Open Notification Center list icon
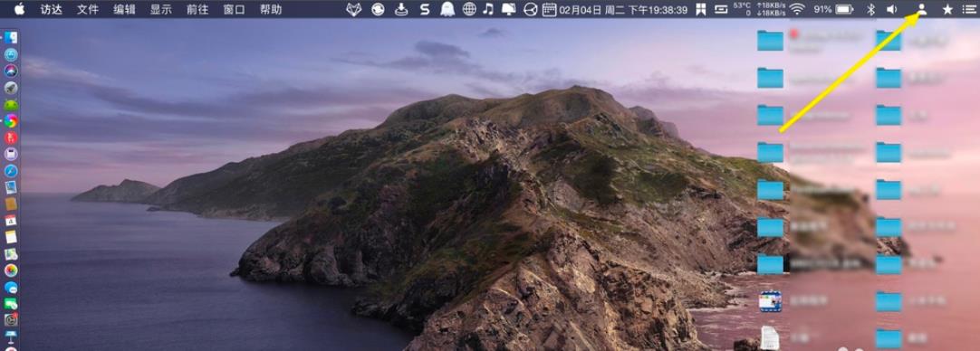Viewport: 980px width, 351px height. (968, 9)
